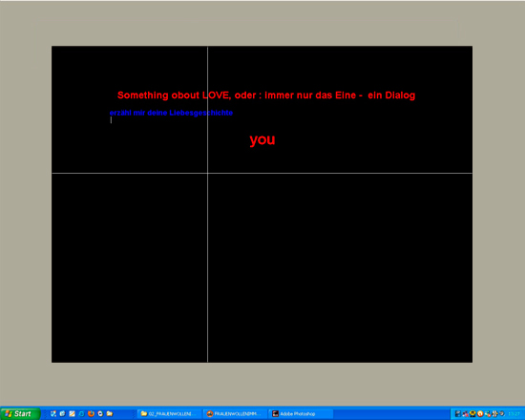Click the light-blue quick launch icon
The height and width of the screenshot is (420, 525).
(81, 413)
